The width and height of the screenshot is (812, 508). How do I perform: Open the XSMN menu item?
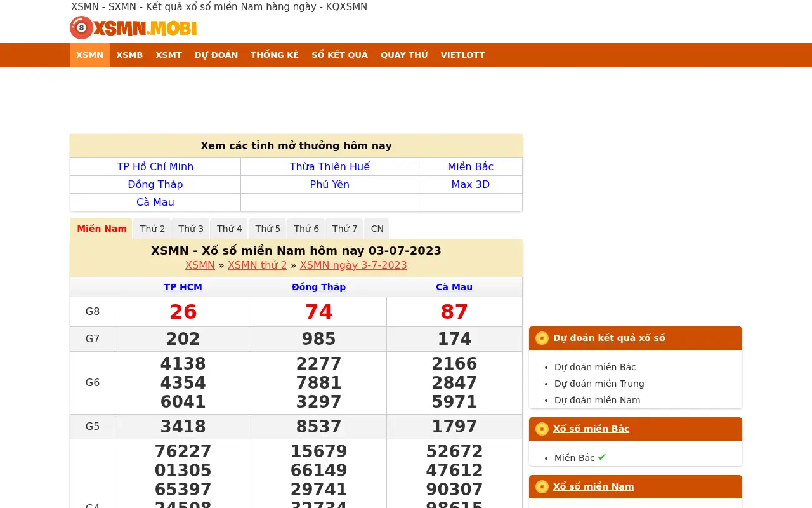point(89,55)
